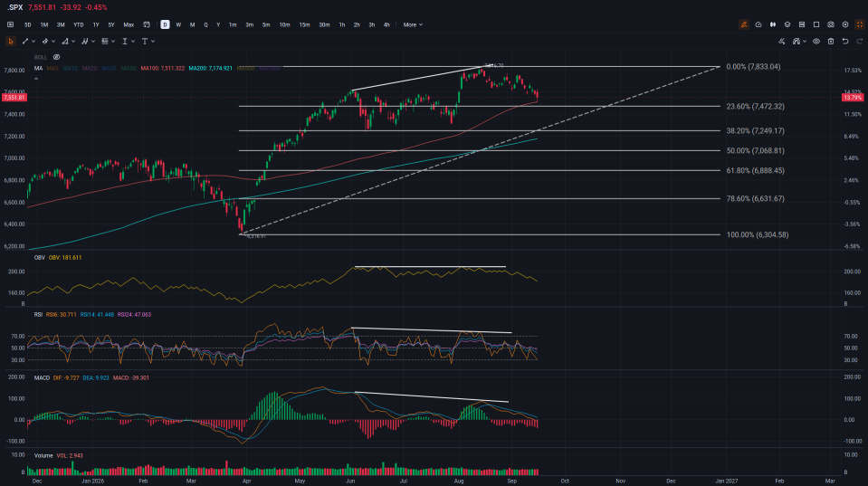Open the custom date range calendar
868x486 pixels.
[x=147, y=25]
